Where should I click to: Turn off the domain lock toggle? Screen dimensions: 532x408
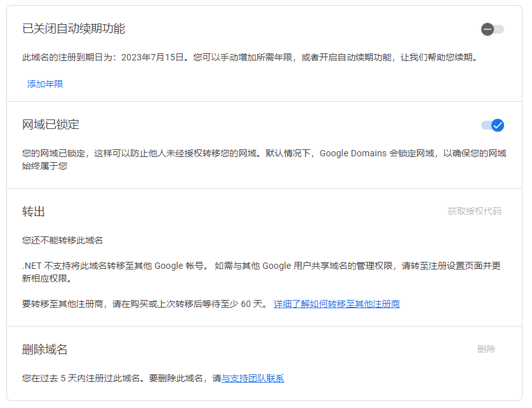pos(492,125)
